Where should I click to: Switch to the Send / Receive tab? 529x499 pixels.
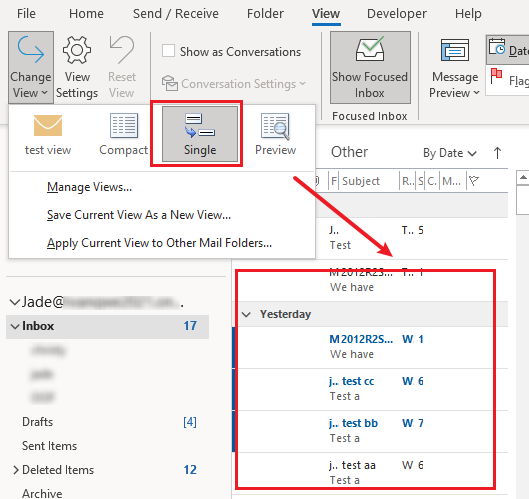[x=175, y=13]
